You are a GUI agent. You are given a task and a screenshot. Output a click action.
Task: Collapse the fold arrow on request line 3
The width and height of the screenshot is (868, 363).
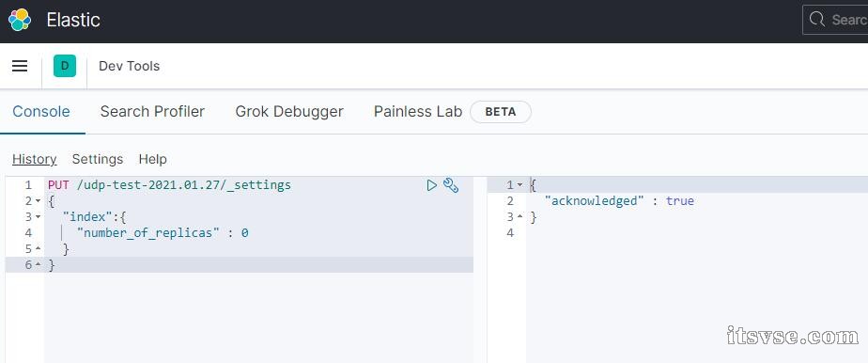pos(38,217)
